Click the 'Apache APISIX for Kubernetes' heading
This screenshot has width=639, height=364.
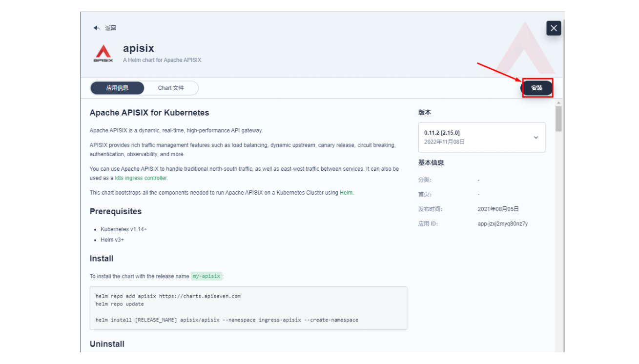pos(149,113)
